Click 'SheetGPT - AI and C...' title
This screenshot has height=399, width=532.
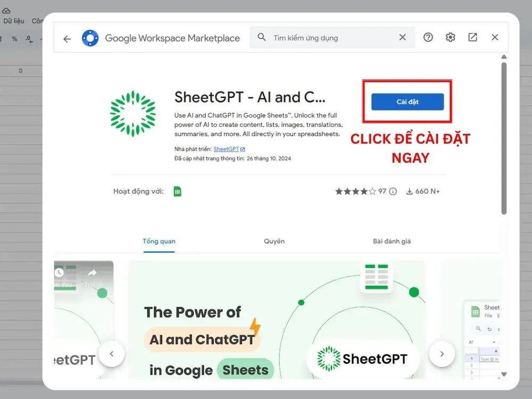pyautogui.click(x=250, y=97)
